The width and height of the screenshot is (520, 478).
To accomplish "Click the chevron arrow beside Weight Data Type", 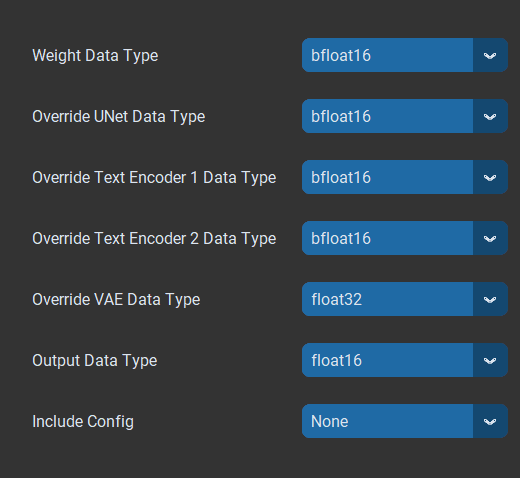I will (x=490, y=55).
